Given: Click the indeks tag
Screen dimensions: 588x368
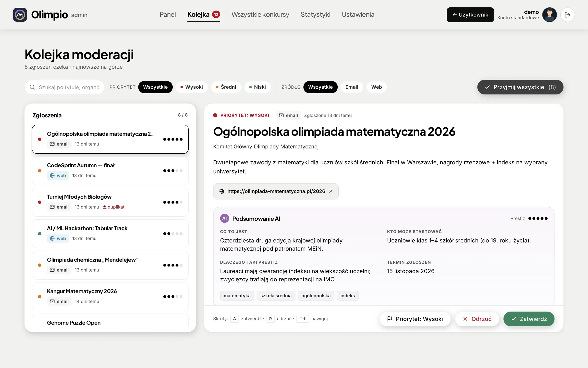Looking at the screenshot, I should 347,296.
